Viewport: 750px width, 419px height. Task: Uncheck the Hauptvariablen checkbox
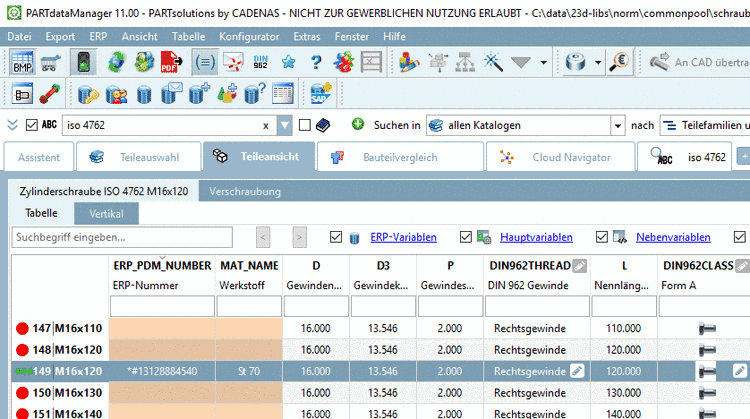466,237
